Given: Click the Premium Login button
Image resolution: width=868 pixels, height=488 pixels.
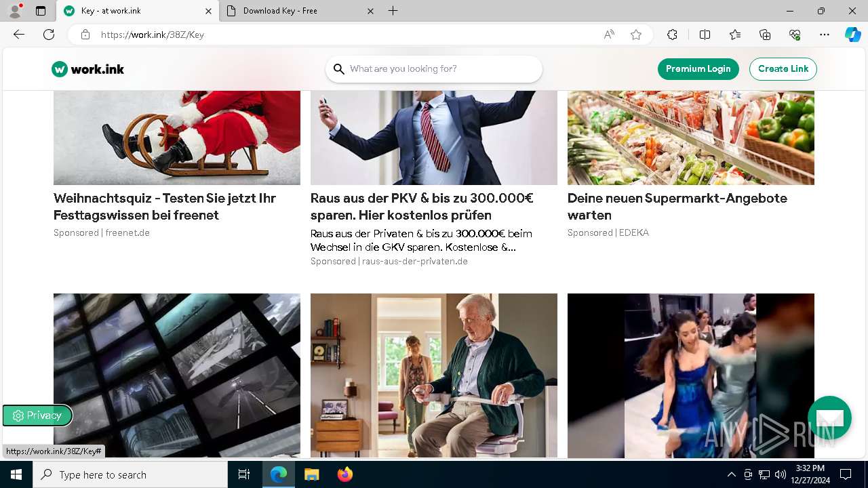Looking at the screenshot, I should (x=698, y=68).
